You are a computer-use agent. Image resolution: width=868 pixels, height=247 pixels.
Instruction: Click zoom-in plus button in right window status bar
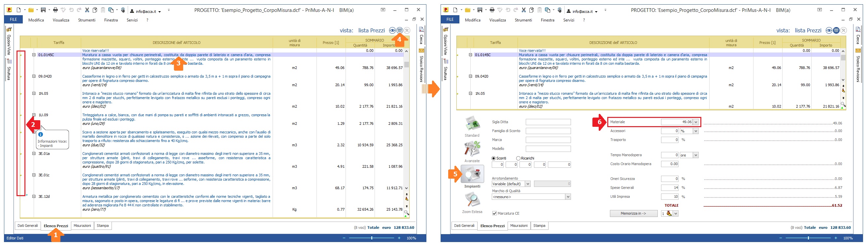click(836, 238)
